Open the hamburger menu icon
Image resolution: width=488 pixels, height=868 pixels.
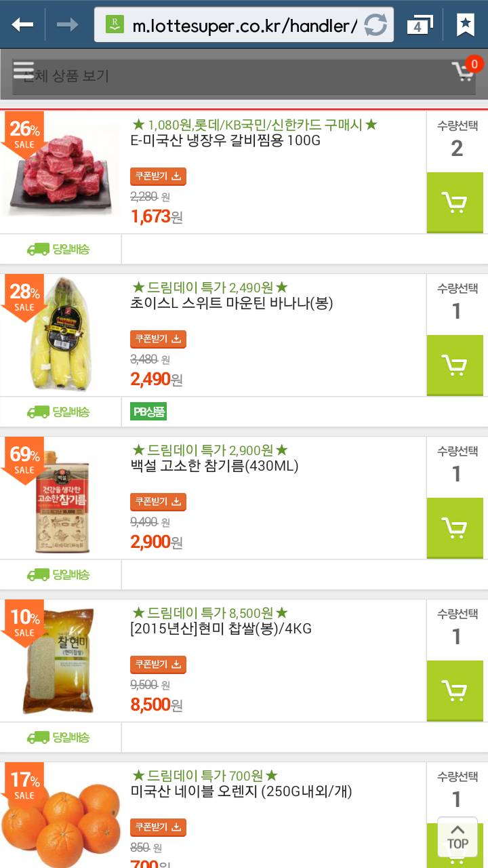[24, 70]
